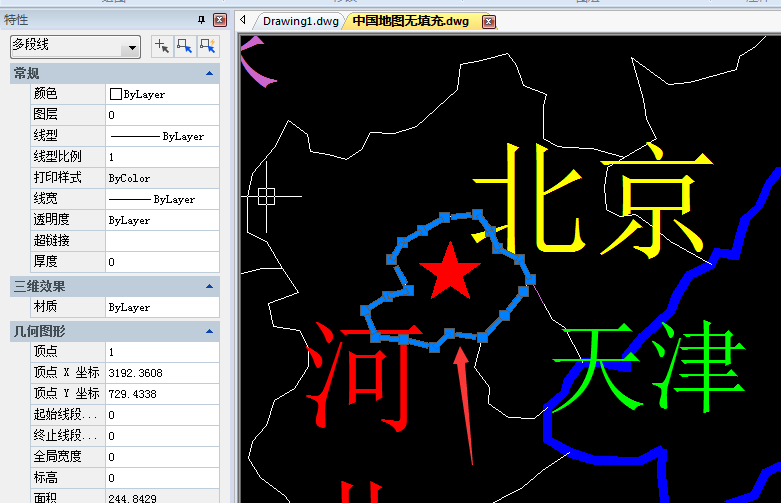Click the 颜色 ByLayer color swatch
This screenshot has width=781, height=503.
coord(116,94)
